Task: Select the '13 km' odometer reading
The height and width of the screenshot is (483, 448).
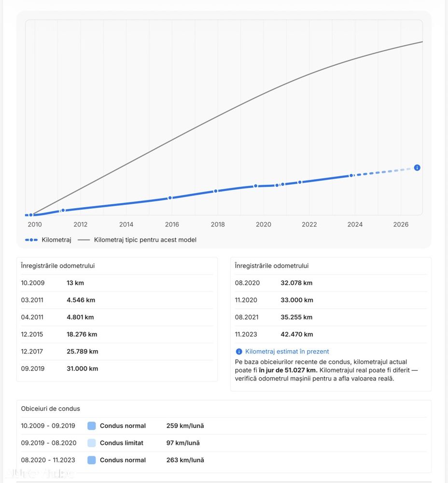Action: pyautogui.click(x=75, y=283)
